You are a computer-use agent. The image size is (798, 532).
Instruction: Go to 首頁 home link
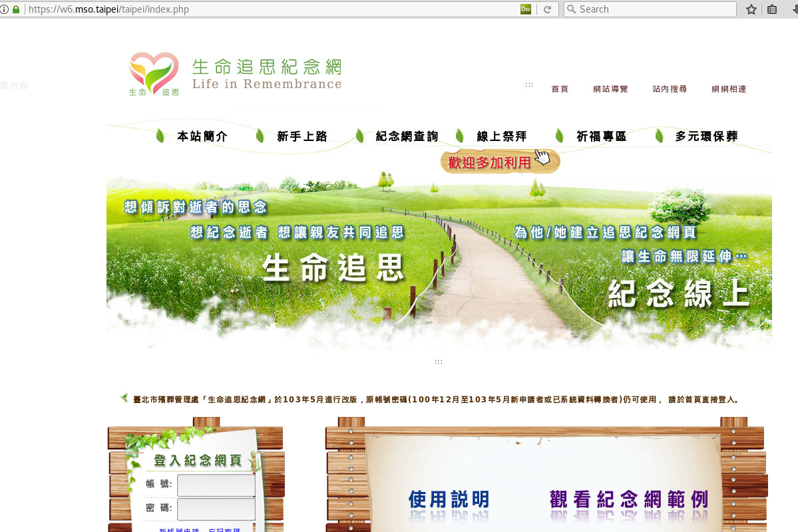pyautogui.click(x=559, y=89)
